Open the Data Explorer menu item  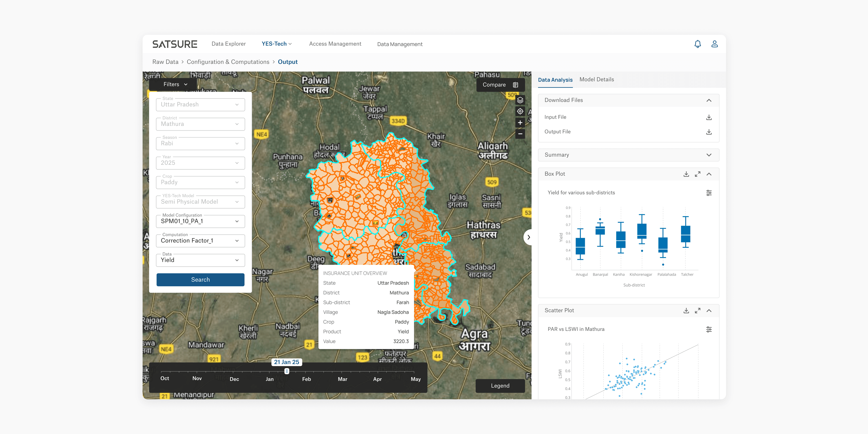228,44
